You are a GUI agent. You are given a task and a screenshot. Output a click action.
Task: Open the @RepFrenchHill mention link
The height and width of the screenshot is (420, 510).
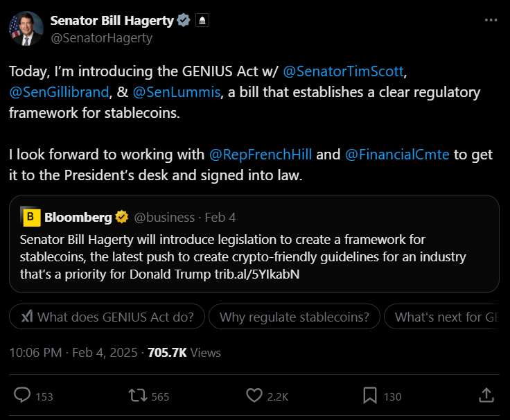(x=261, y=154)
